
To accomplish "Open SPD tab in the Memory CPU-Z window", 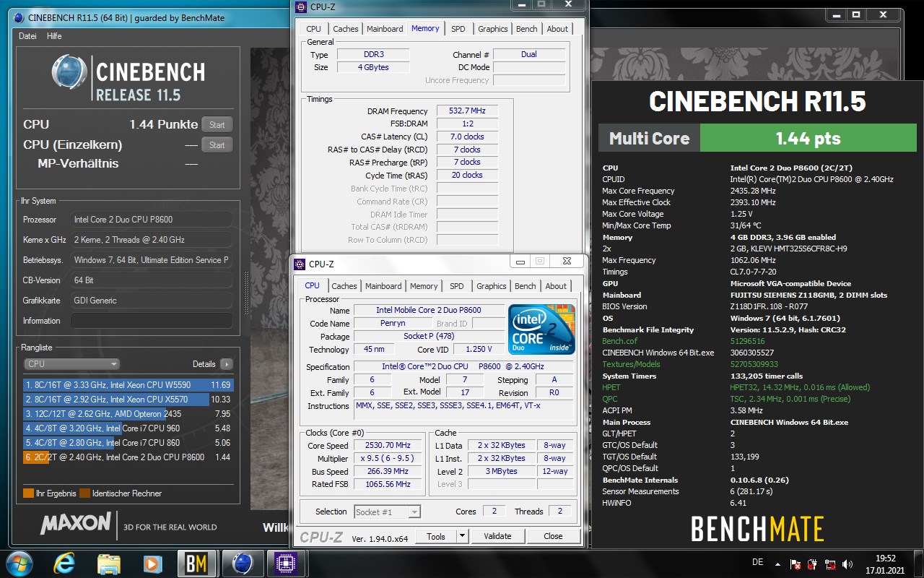I will (458, 29).
